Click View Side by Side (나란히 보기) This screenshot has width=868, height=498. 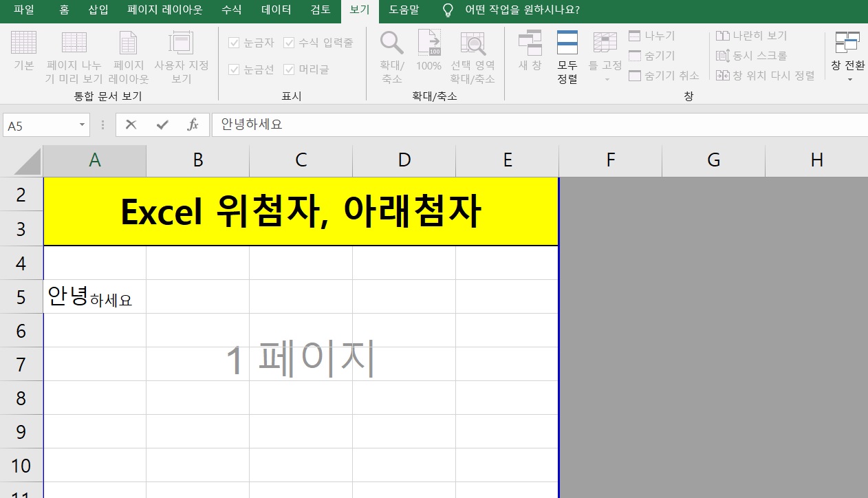pyautogui.click(x=751, y=36)
